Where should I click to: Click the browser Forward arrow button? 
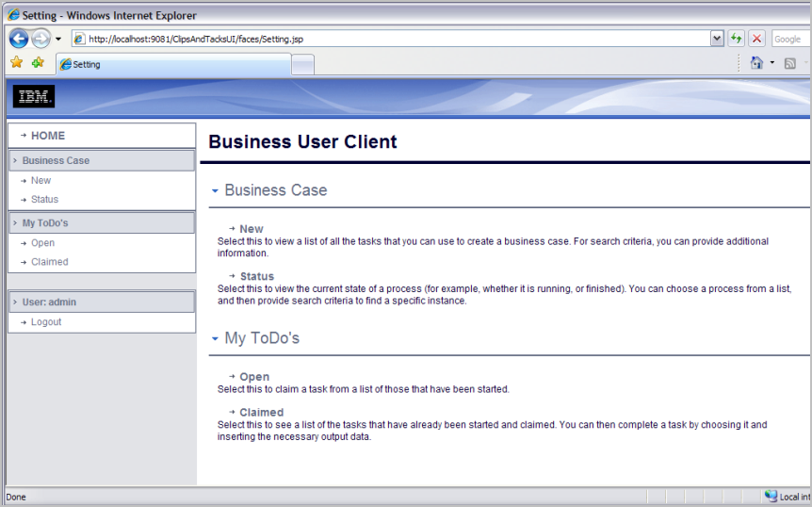(41, 39)
